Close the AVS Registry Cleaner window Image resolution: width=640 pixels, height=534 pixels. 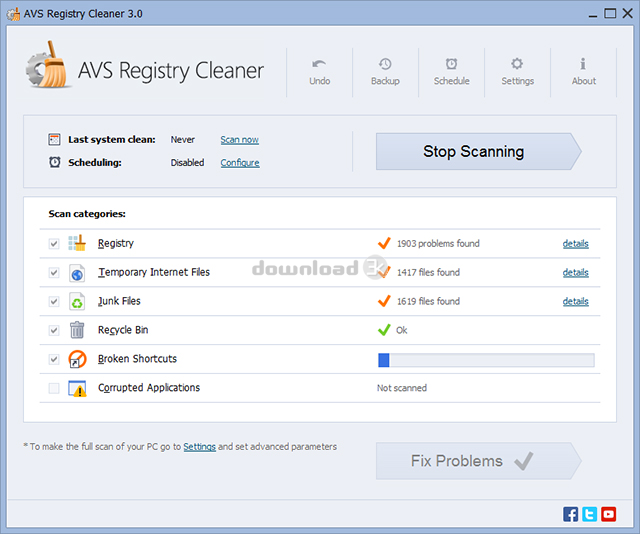click(x=627, y=13)
